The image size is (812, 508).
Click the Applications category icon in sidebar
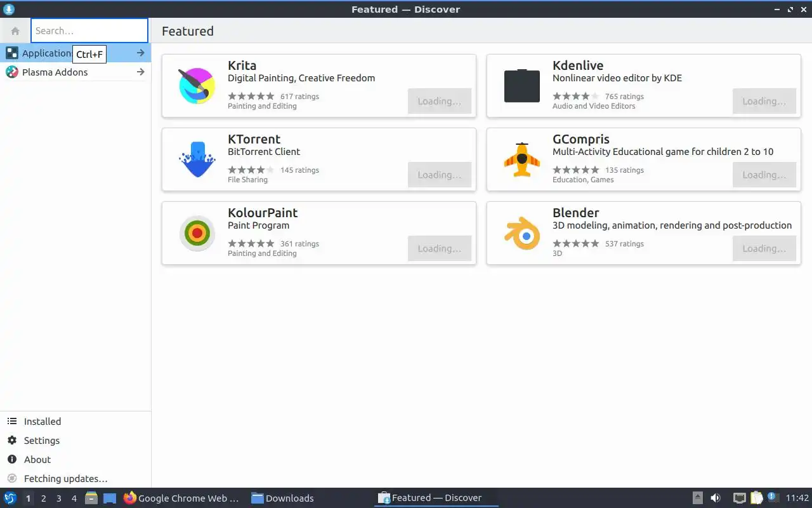click(12, 53)
